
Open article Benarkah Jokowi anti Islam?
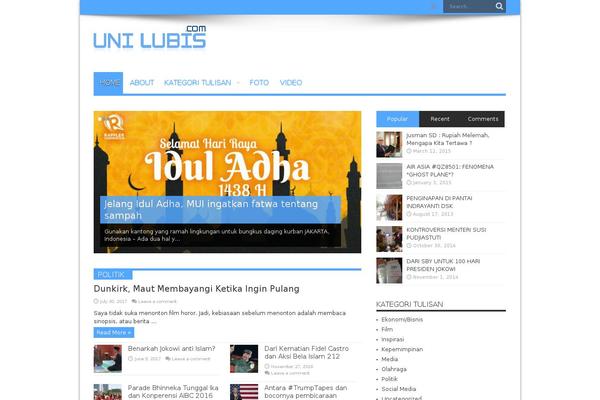point(171,348)
